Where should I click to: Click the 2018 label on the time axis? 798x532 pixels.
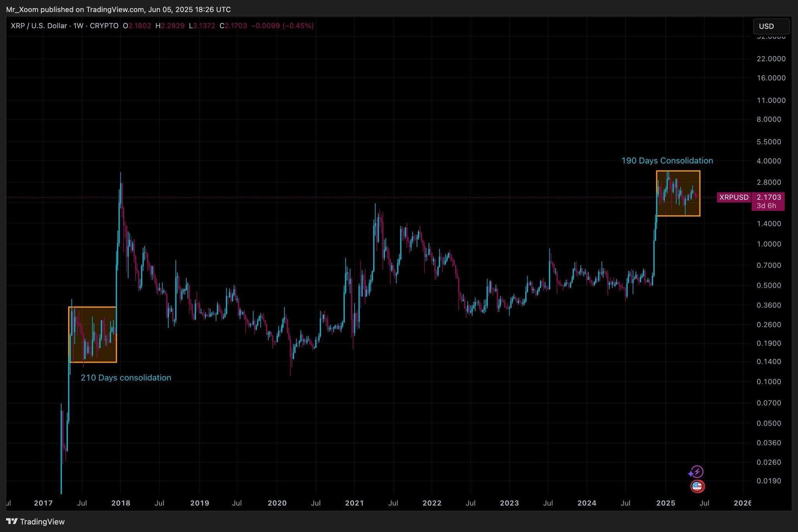121,503
